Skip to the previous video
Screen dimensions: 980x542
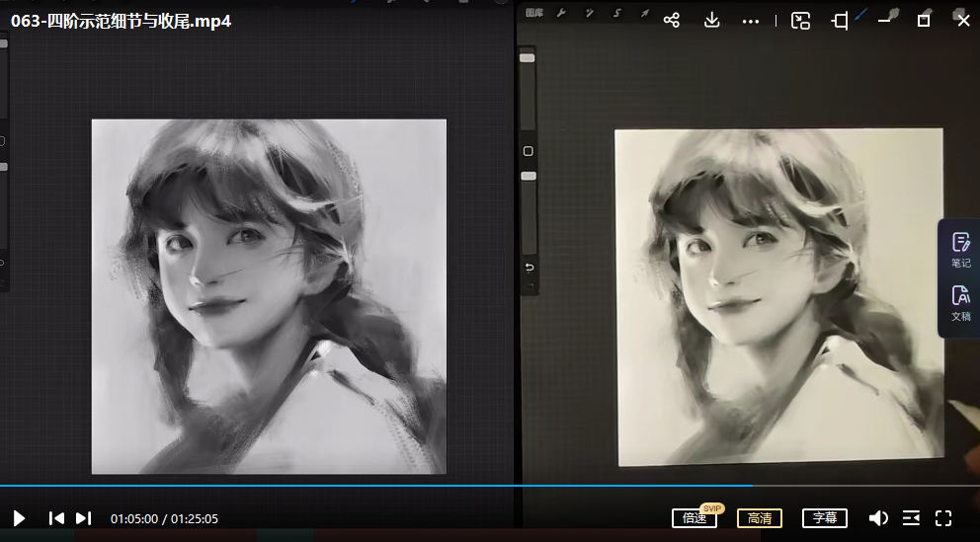(56, 518)
